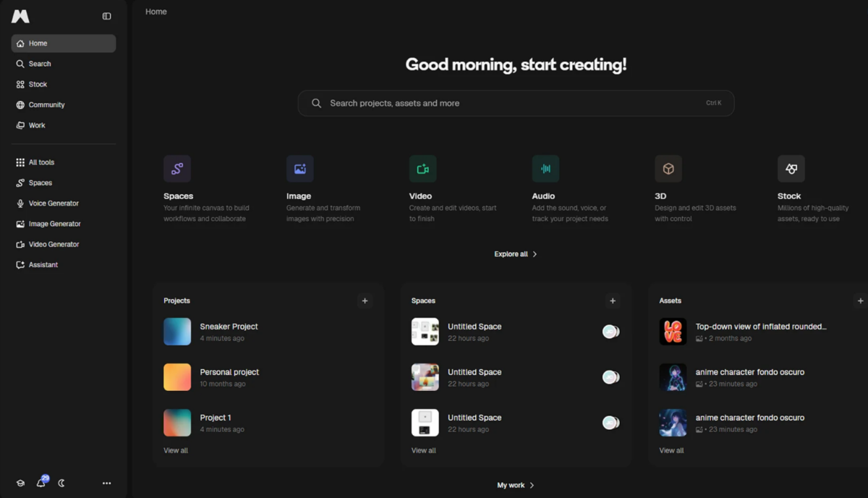The height and width of the screenshot is (498, 868).
Task: Click the LOVE asset thumbnail
Action: pyautogui.click(x=673, y=332)
